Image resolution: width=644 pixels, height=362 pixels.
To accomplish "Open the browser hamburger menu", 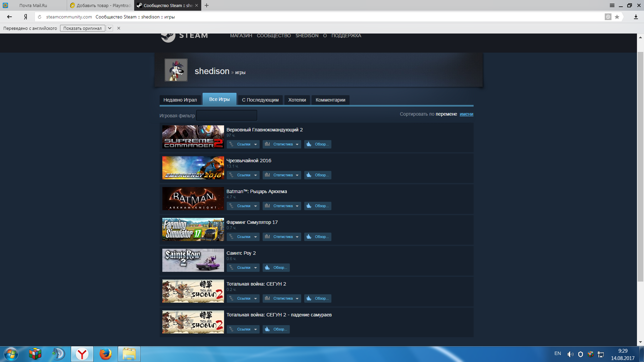I will [x=612, y=5].
